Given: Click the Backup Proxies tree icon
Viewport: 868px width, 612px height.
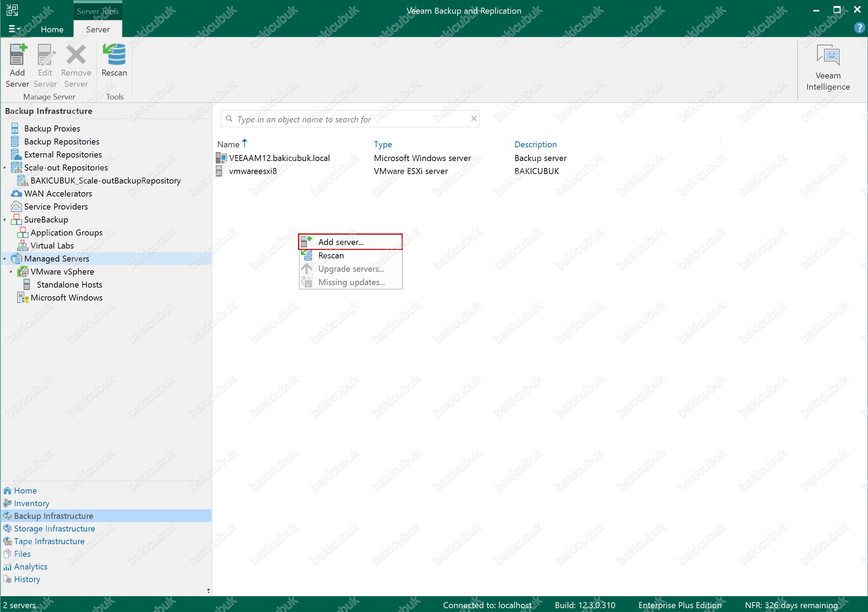Looking at the screenshot, I should coord(15,129).
